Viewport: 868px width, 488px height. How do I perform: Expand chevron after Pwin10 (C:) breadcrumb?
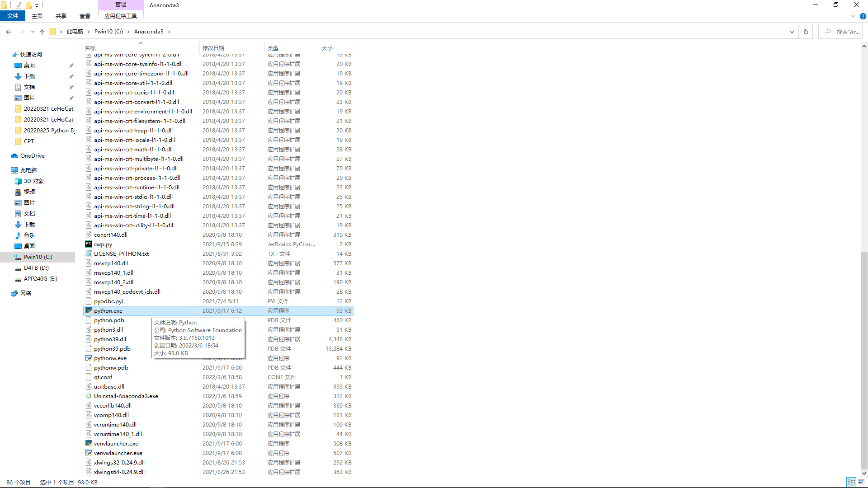tap(128, 32)
